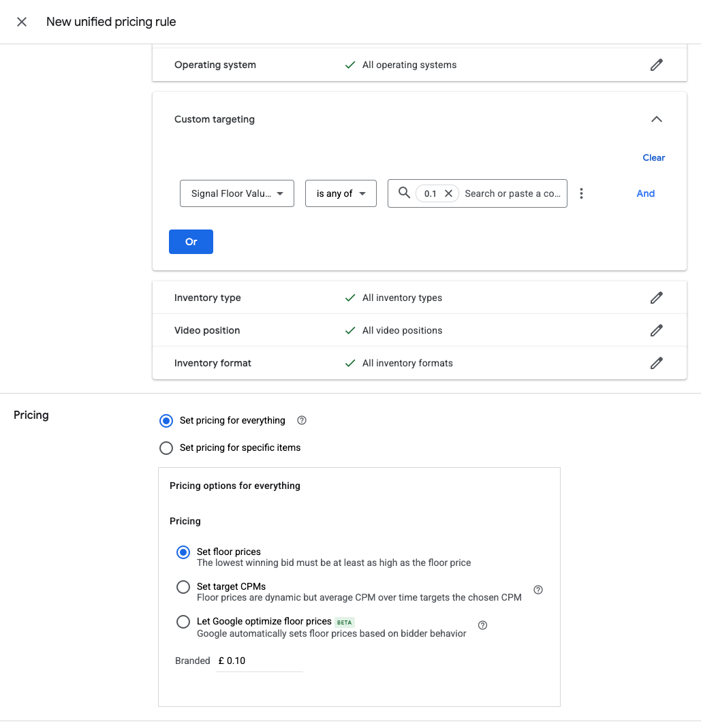This screenshot has width=701, height=728.
Task: Edit Operating system targeting with pencil icon
Action: [656, 65]
